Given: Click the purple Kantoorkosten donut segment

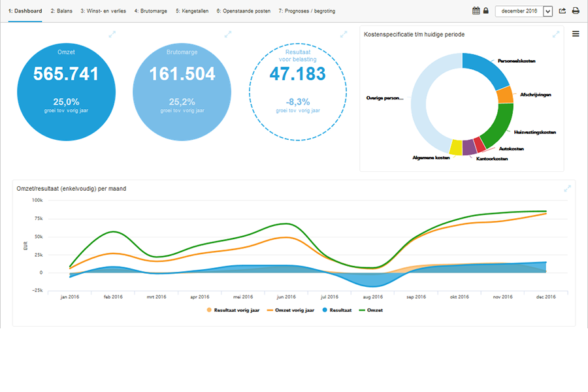Looking at the screenshot, I should coord(470,148).
